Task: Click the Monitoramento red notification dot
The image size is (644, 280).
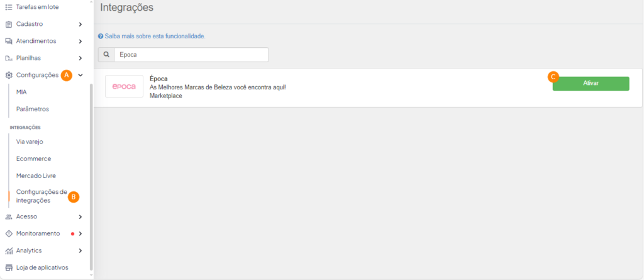Action: [72, 234]
